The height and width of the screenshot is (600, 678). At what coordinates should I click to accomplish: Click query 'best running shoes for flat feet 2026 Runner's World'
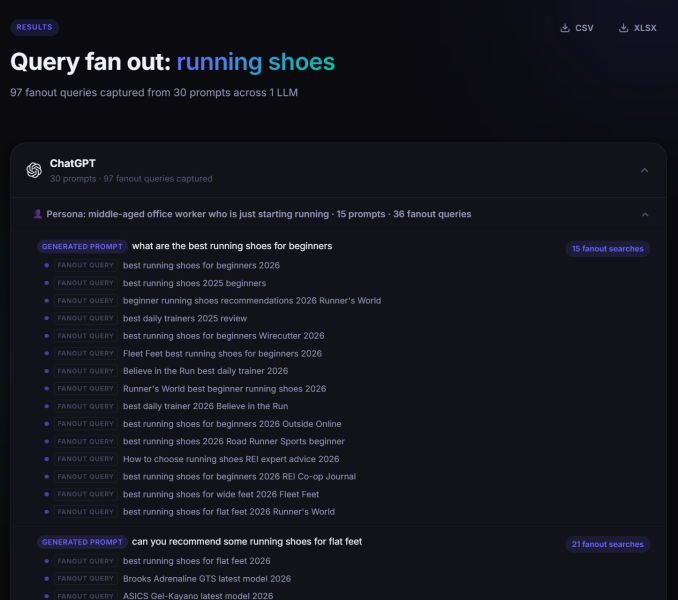click(229, 512)
